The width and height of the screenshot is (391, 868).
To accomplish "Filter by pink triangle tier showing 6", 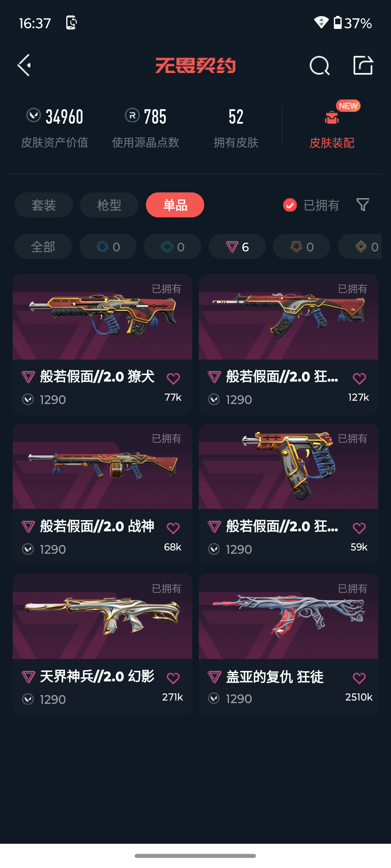I will click(x=237, y=247).
